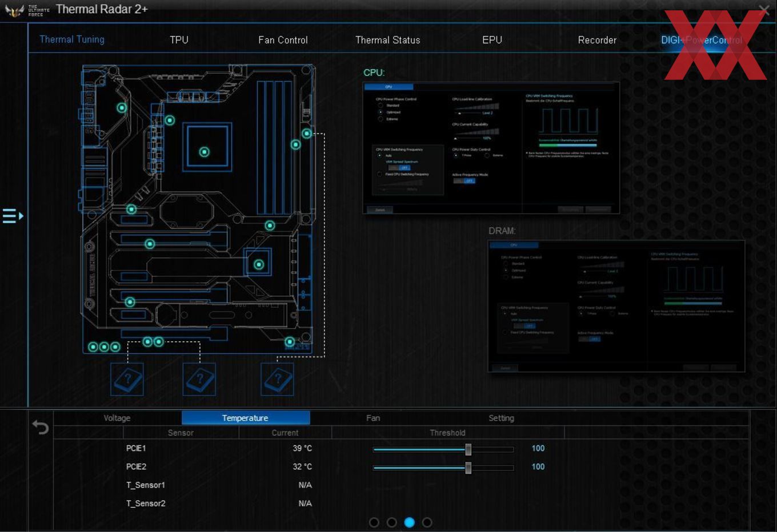Open the Fan sub-tab
Screen dimensions: 777x532
click(x=373, y=418)
